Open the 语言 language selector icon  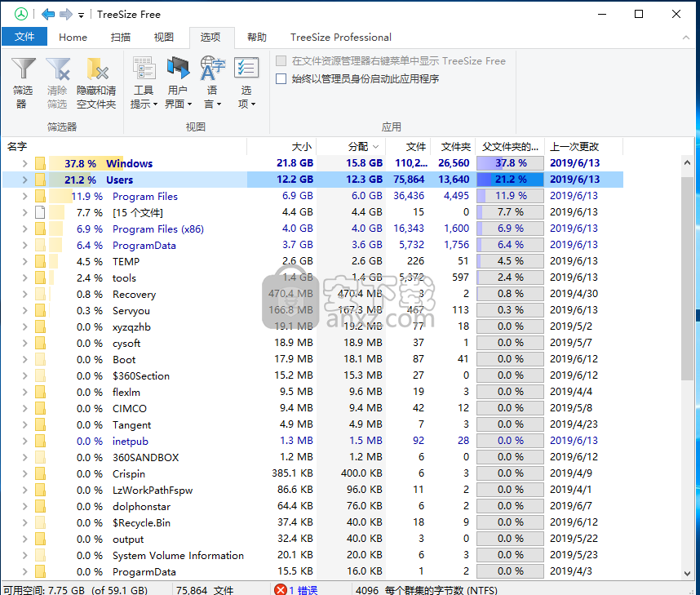pos(212,83)
